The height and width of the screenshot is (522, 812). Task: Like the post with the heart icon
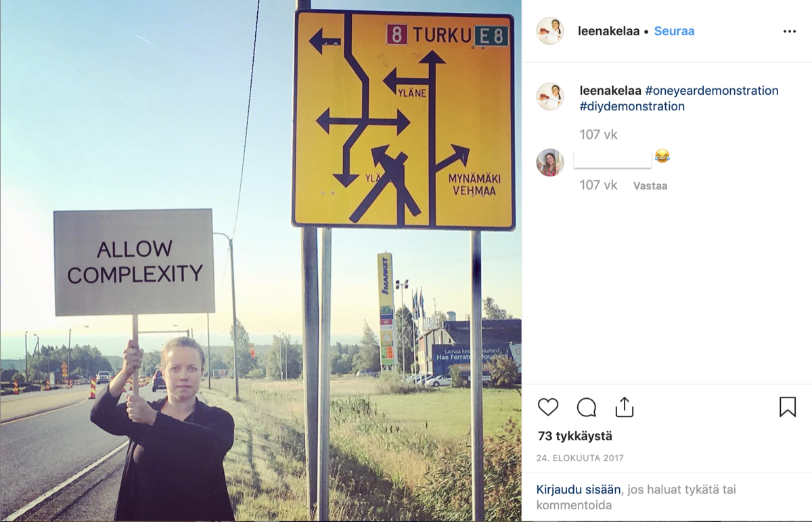click(548, 407)
